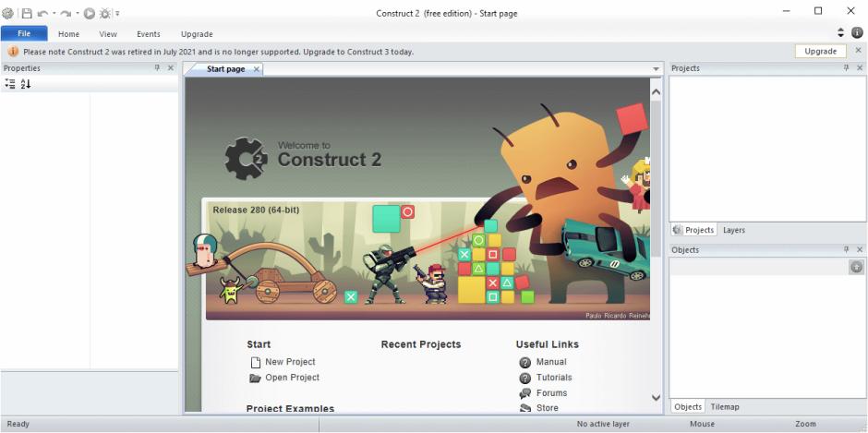Click the folder icon beside Open Project
This screenshot has width=868, height=433.
coord(255,379)
